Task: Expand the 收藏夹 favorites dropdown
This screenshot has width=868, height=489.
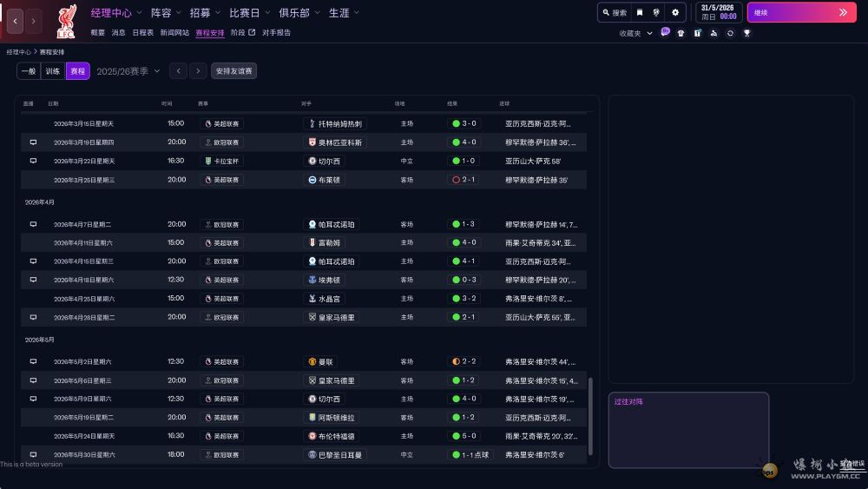Action: 636,33
